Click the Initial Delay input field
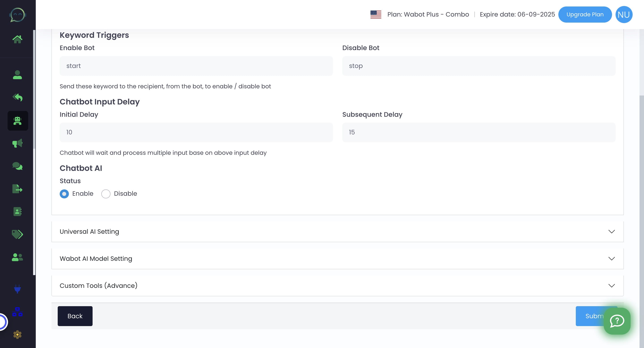 [196, 132]
